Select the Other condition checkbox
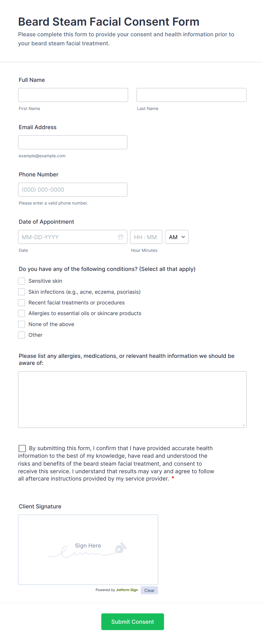 (22, 335)
